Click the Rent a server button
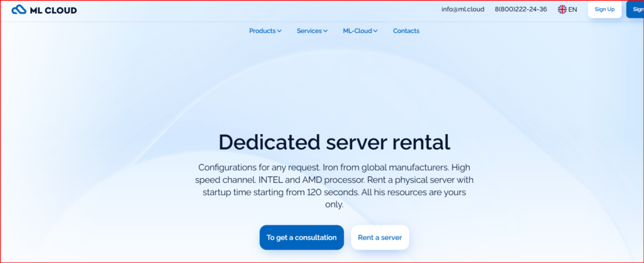The height and width of the screenshot is (263, 644). (380, 237)
